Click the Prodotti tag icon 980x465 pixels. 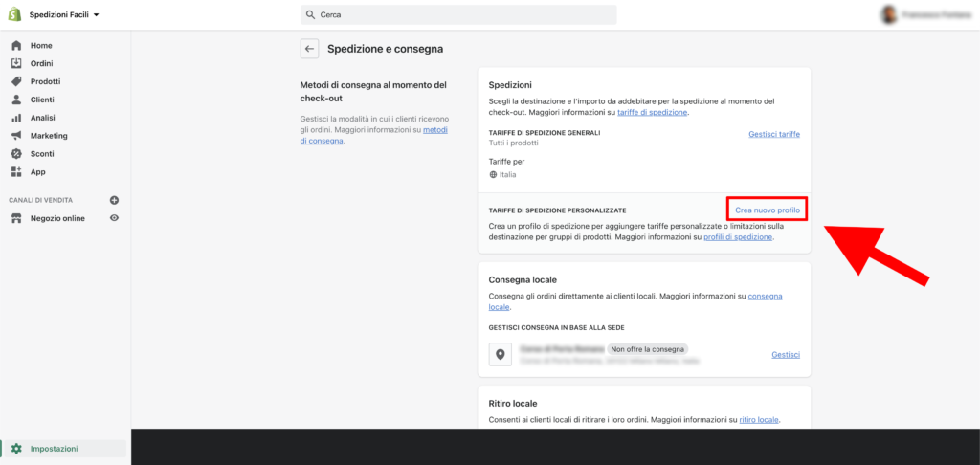click(17, 81)
